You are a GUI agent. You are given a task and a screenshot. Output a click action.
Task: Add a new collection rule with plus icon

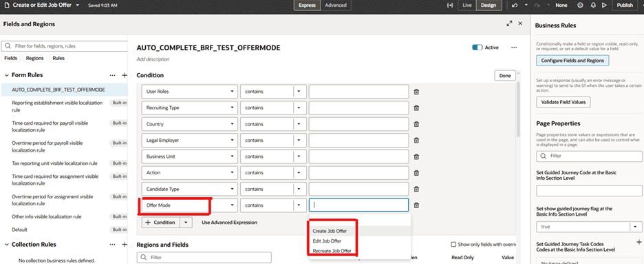pyautogui.click(x=125, y=245)
